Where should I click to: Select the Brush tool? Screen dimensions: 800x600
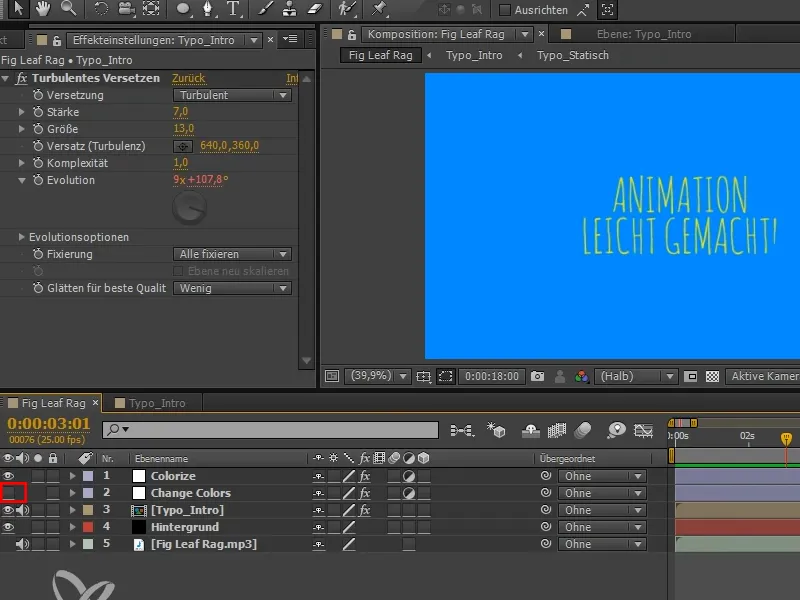point(265,9)
